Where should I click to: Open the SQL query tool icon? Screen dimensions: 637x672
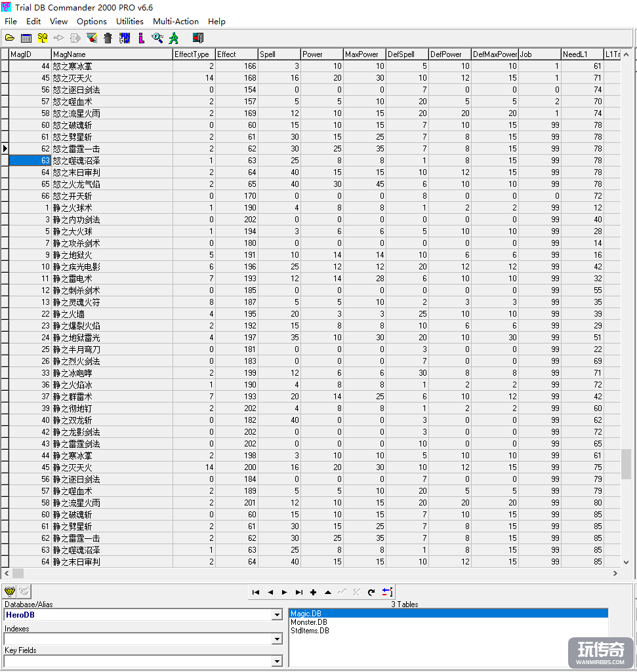(x=43, y=38)
